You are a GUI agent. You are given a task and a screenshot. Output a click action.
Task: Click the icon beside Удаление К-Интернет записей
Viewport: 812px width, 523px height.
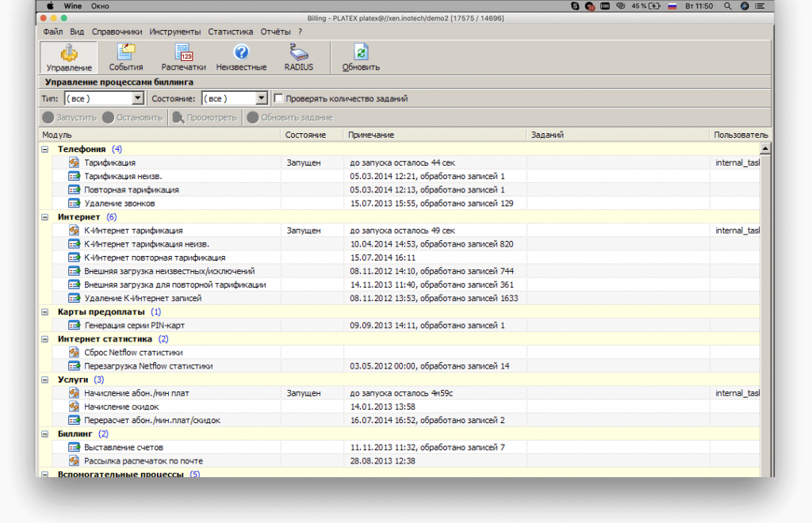(x=74, y=298)
